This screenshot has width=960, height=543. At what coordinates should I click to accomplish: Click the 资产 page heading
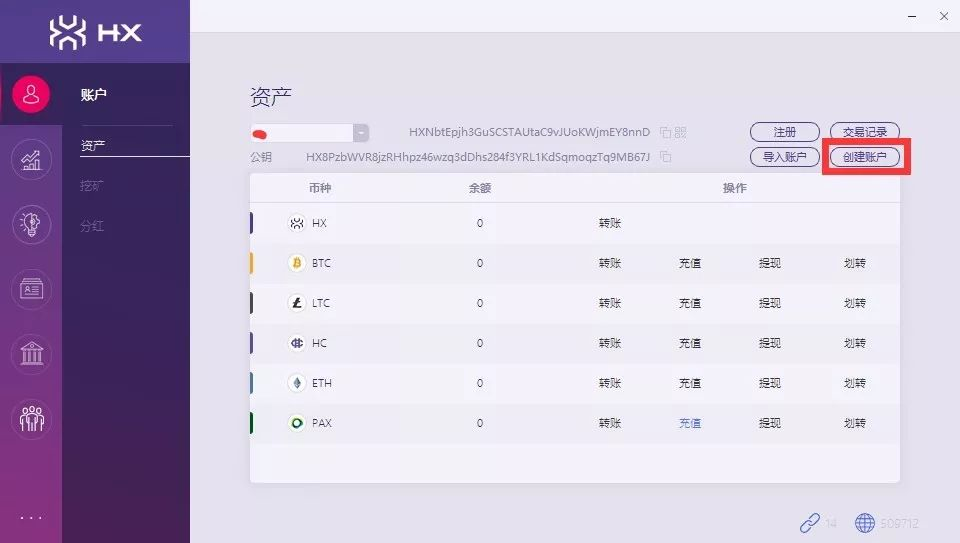coord(271,97)
